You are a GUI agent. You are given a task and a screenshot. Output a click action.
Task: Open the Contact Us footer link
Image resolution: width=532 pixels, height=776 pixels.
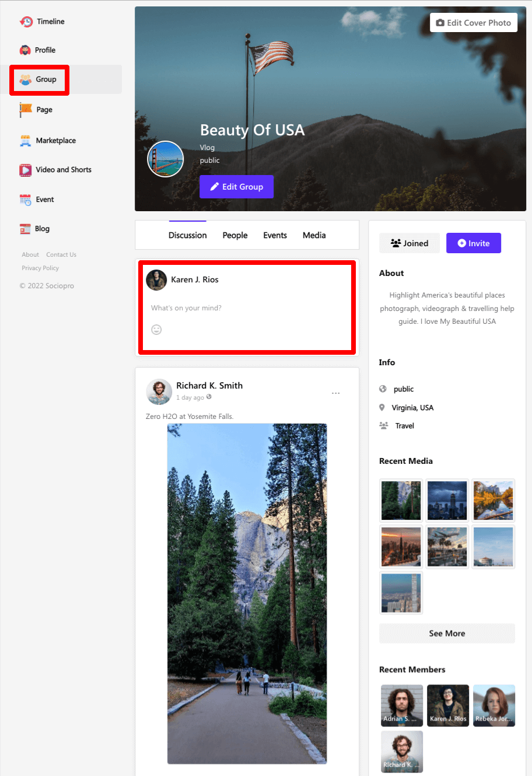pyautogui.click(x=61, y=254)
